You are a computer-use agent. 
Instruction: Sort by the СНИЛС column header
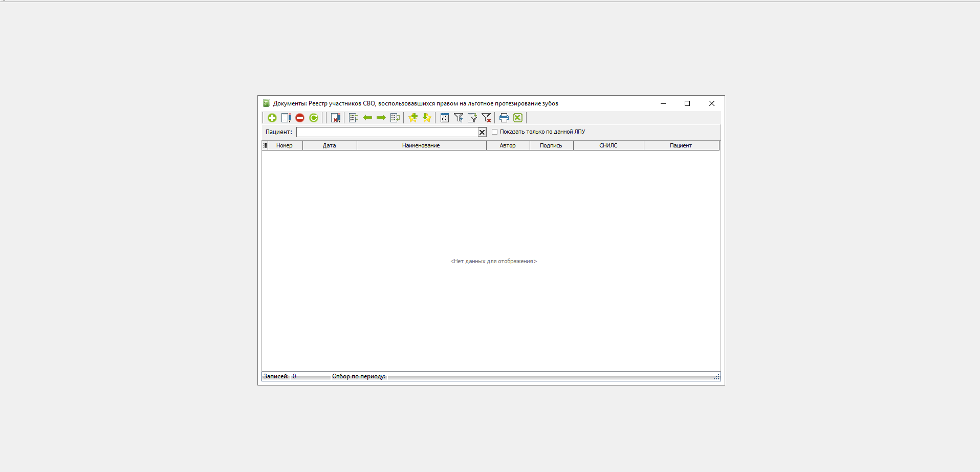pyautogui.click(x=608, y=145)
